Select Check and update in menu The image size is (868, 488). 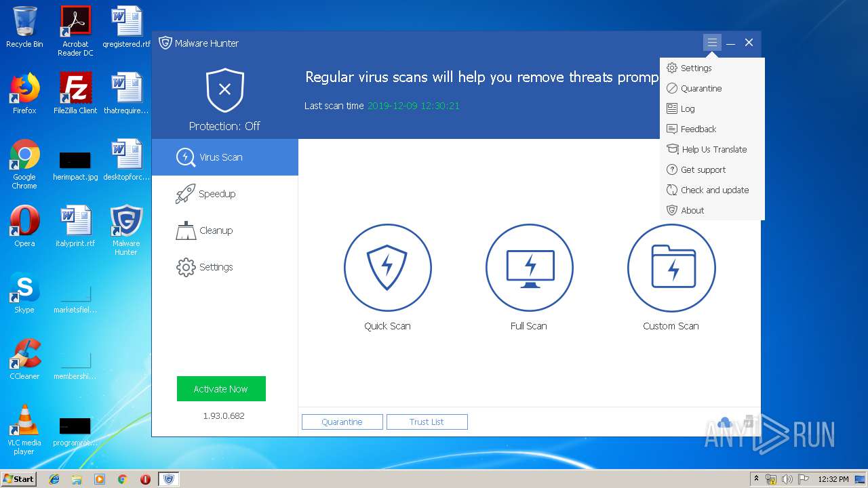coord(712,190)
